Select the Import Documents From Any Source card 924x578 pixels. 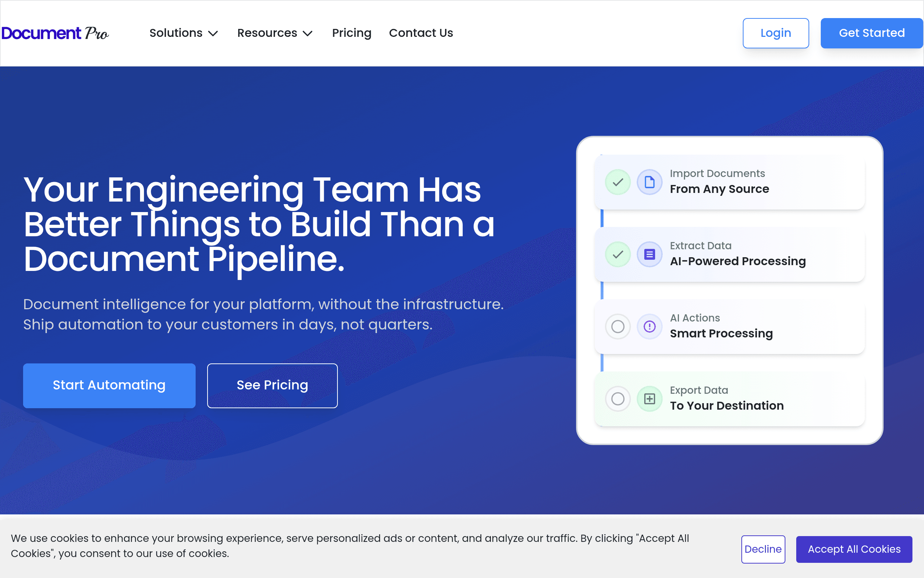click(x=729, y=182)
